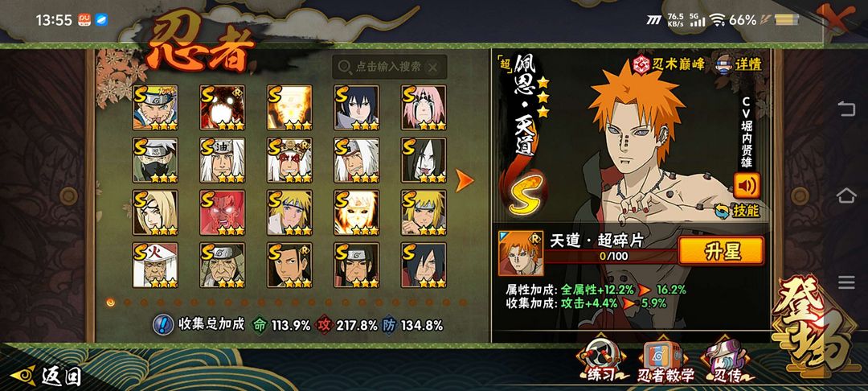Open 详情 details icon
This screenshot has width=868, height=391.
[x=739, y=64]
